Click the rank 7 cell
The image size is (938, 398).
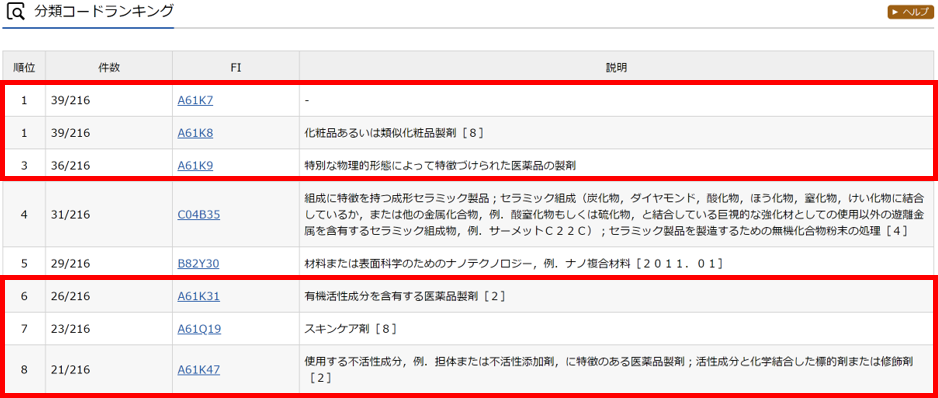click(24, 328)
